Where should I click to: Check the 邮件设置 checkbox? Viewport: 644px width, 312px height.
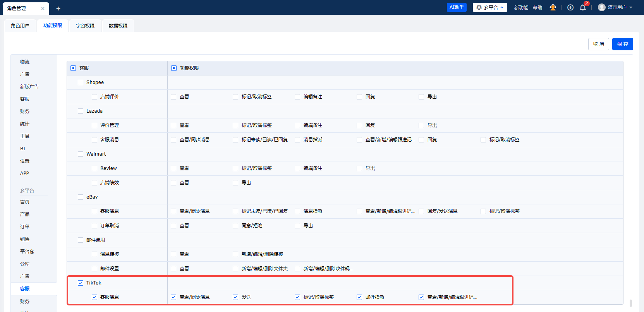(x=94, y=269)
